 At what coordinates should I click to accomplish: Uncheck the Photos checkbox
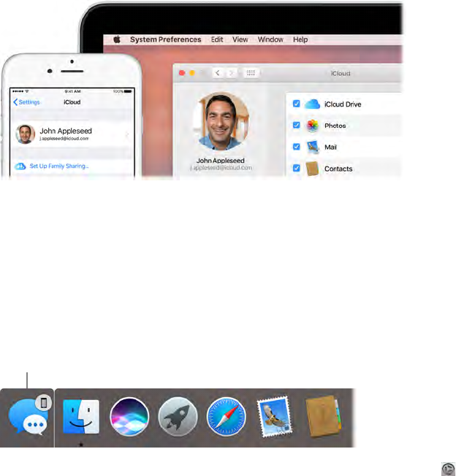[296, 125]
